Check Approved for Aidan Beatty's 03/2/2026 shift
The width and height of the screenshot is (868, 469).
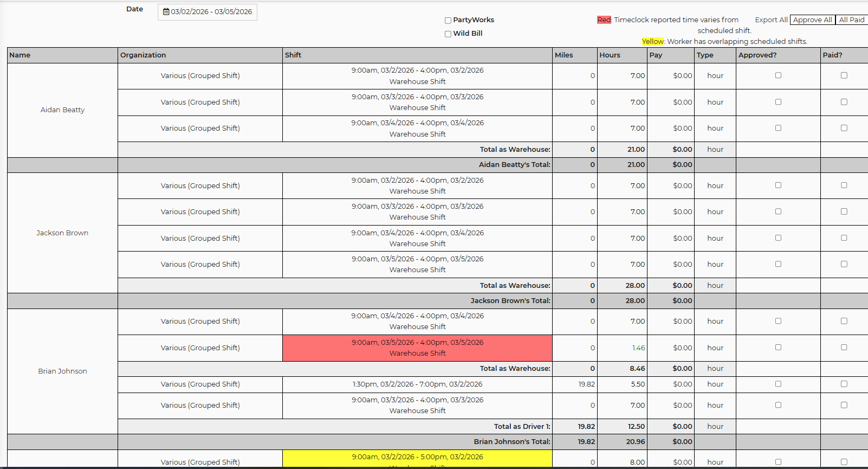pos(778,75)
